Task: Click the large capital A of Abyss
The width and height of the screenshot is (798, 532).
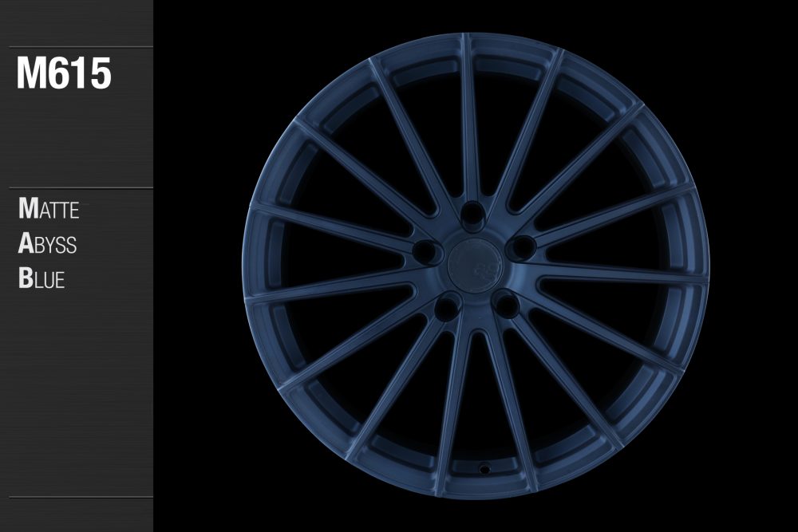Action: coord(25,244)
